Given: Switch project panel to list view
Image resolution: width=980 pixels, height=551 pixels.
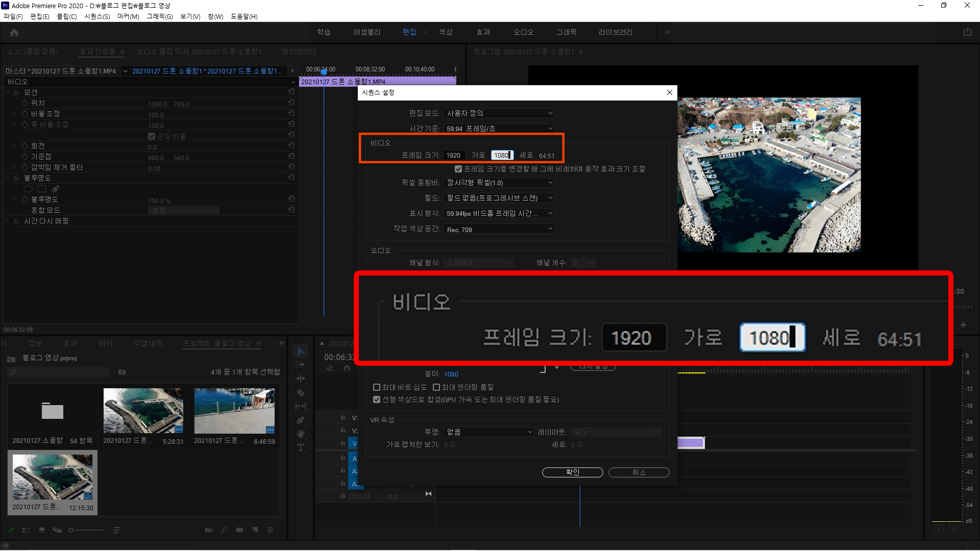Looking at the screenshot, I should 27,530.
